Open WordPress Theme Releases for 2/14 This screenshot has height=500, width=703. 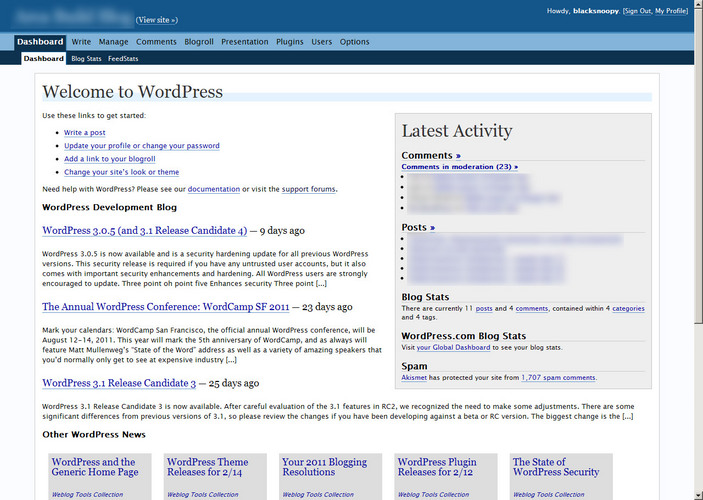tap(208, 467)
